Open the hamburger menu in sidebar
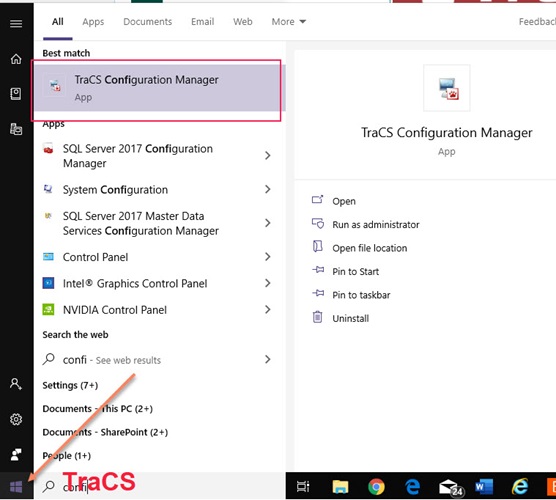 click(x=16, y=24)
